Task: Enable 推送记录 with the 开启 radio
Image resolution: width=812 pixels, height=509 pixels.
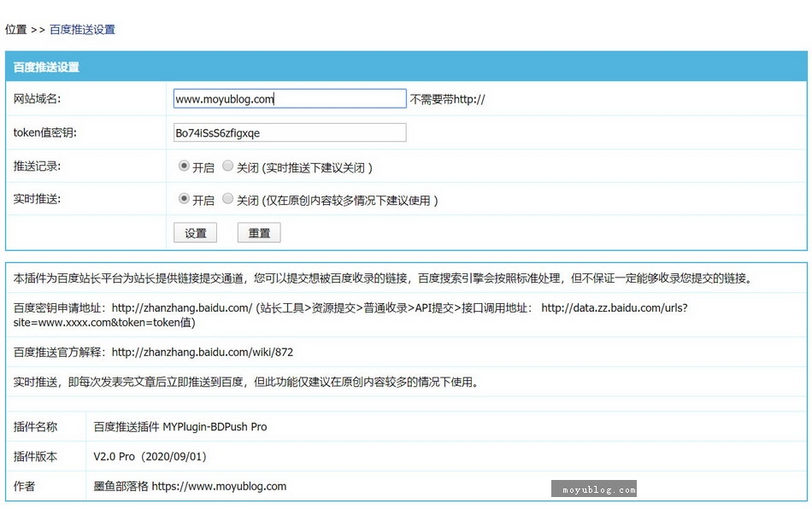Action: click(184, 167)
